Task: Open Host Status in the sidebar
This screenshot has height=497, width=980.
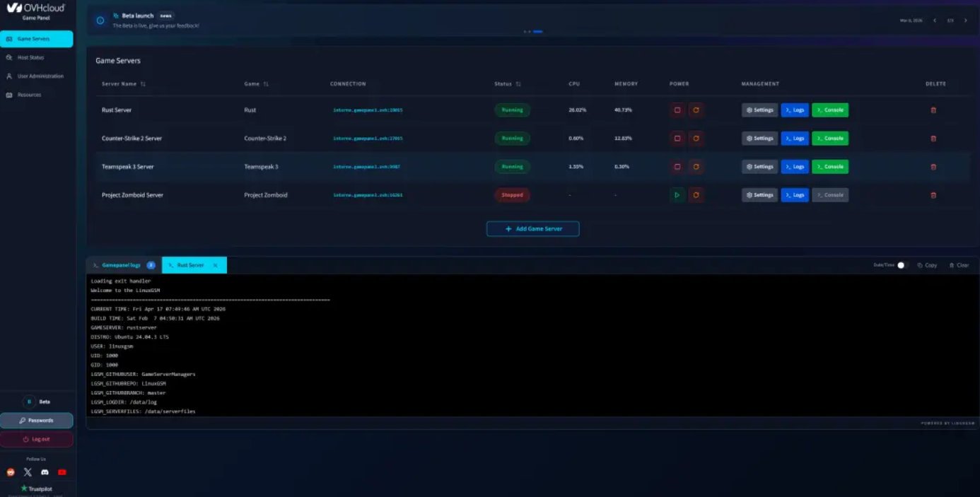Action: [x=30, y=57]
